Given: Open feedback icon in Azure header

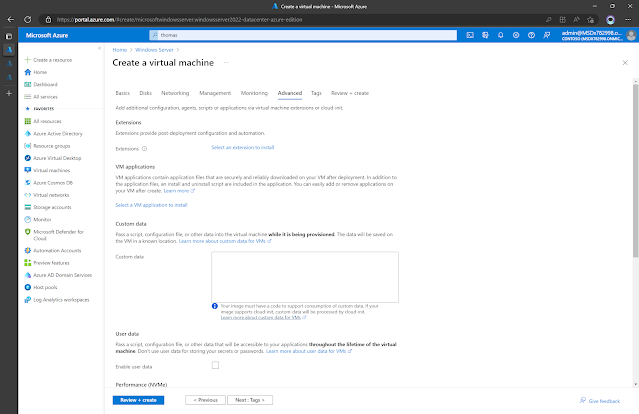Looking at the screenshot, I should (x=546, y=35).
